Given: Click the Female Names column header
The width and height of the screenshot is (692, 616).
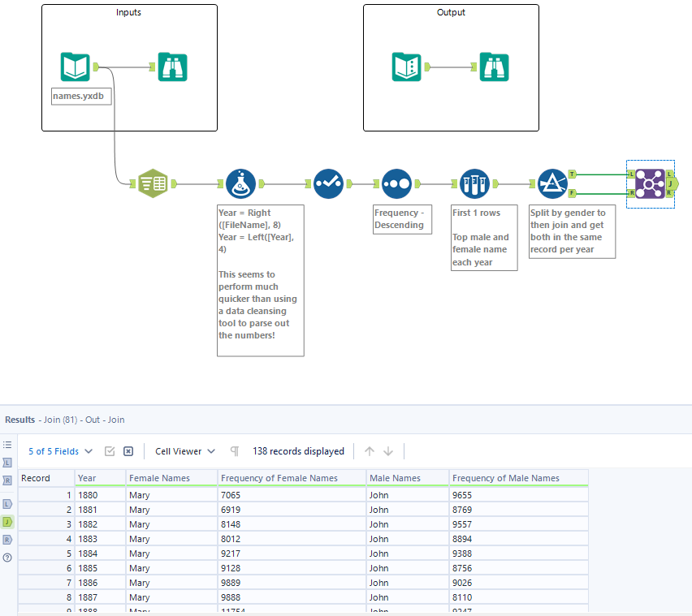Looking at the screenshot, I should pos(171,478).
